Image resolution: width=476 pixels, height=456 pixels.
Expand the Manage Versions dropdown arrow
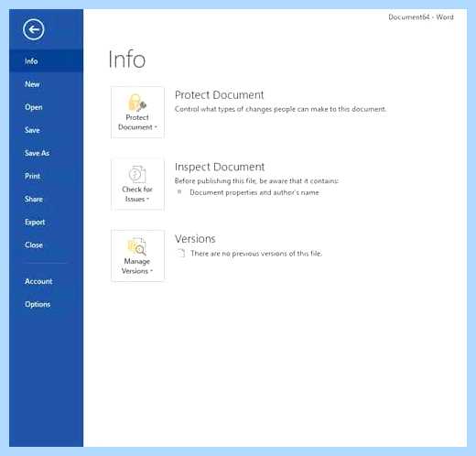pyautogui.click(x=151, y=271)
